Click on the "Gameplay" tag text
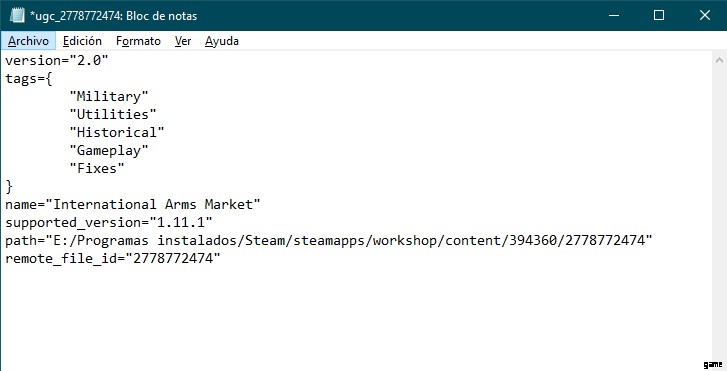This screenshot has width=727, height=371. [x=109, y=151]
